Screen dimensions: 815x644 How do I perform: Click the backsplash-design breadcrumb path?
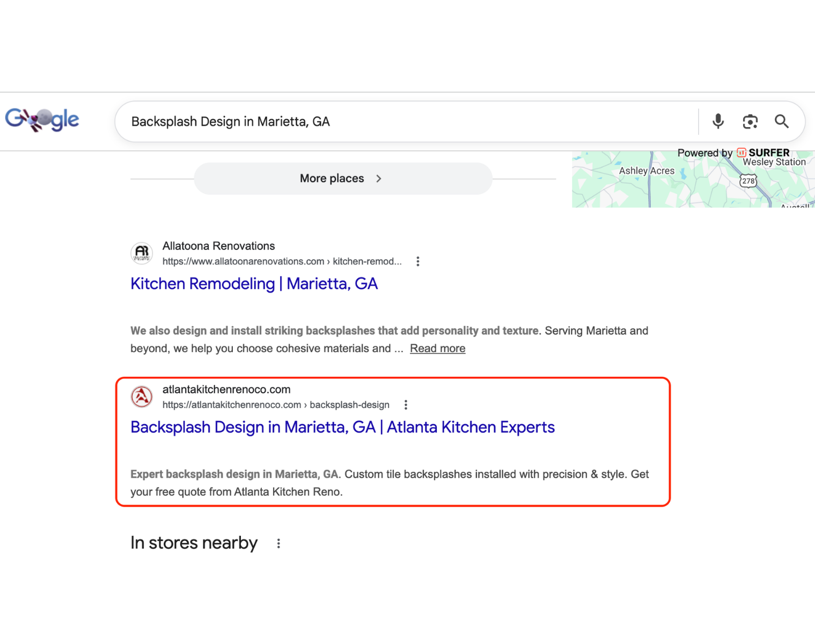(x=349, y=405)
